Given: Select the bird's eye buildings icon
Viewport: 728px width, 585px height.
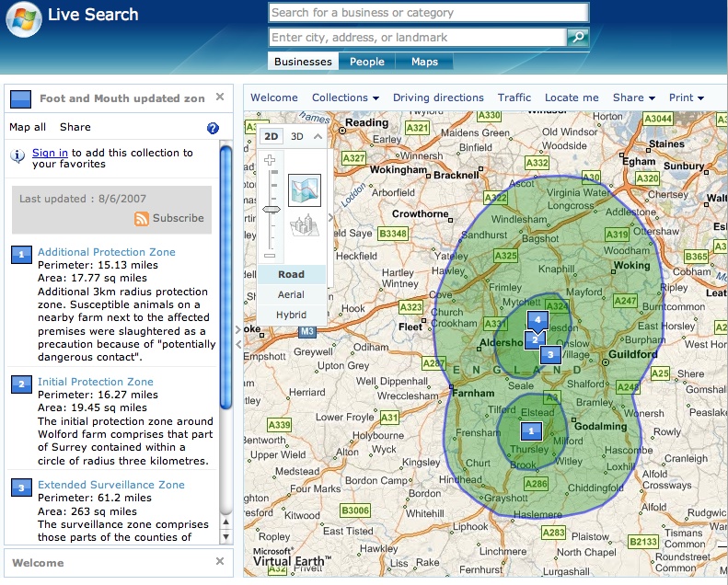Looking at the screenshot, I should (x=304, y=228).
